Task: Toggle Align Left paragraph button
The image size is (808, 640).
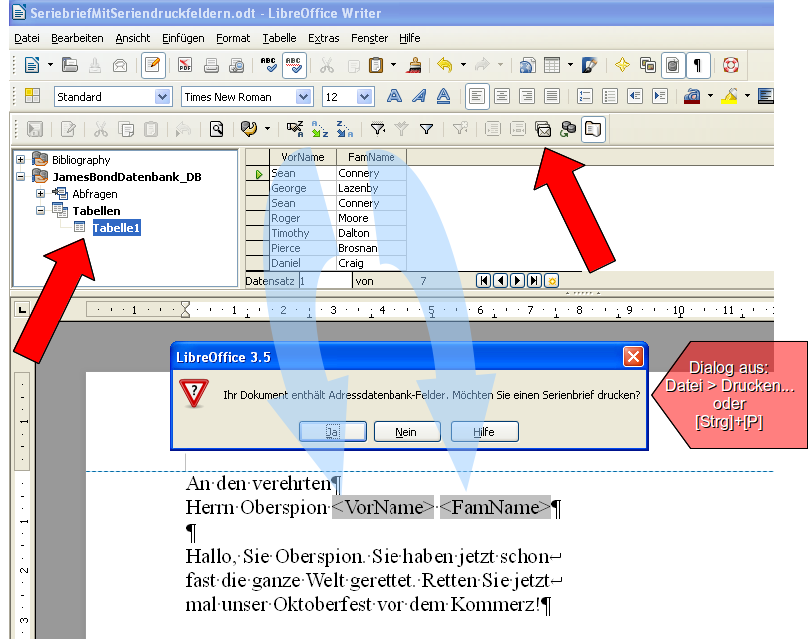Action: coord(477,96)
